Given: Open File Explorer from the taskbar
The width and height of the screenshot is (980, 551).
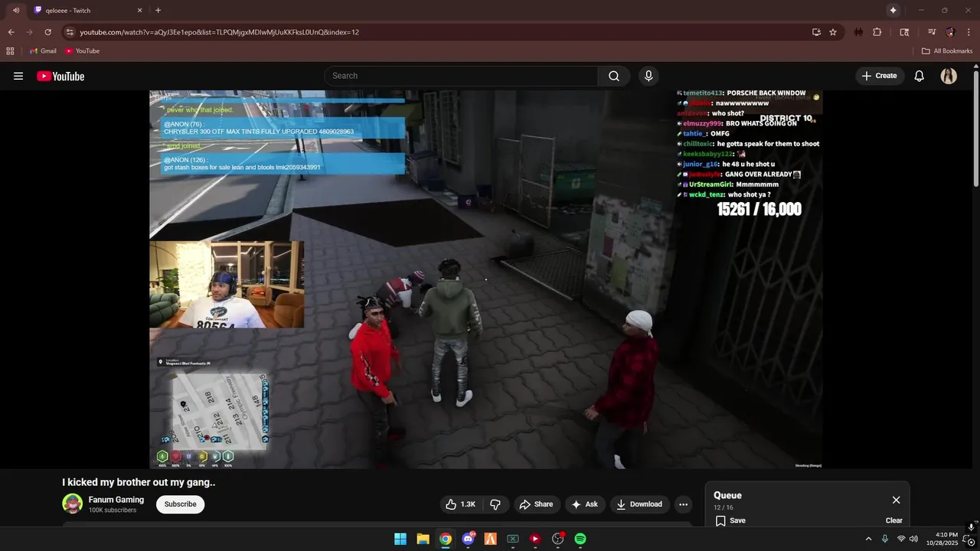Looking at the screenshot, I should click(423, 539).
